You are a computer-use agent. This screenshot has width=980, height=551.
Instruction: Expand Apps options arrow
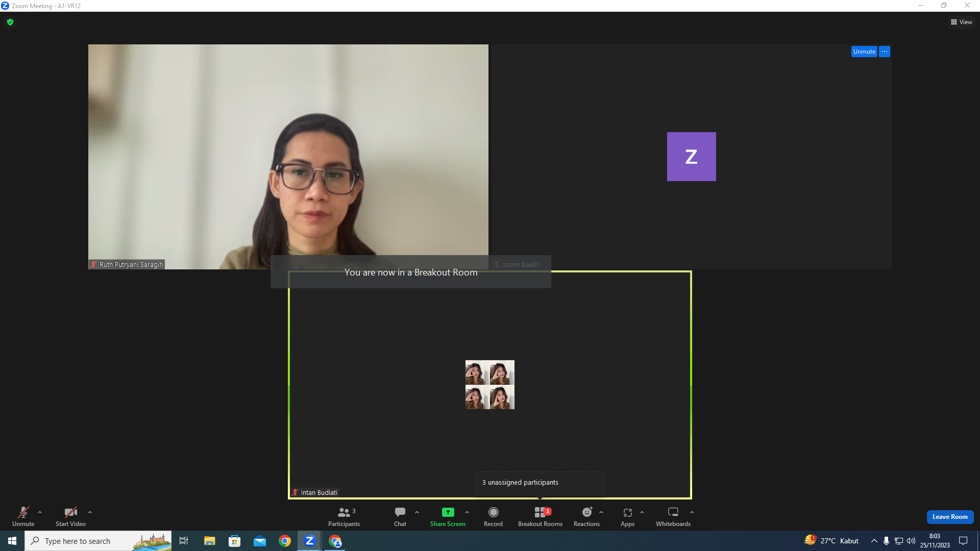click(x=642, y=512)
